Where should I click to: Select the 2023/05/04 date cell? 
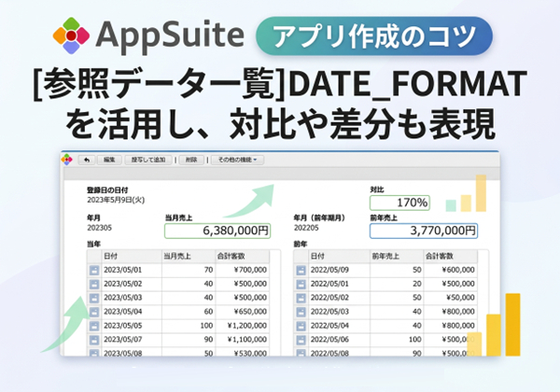point(132,312)
